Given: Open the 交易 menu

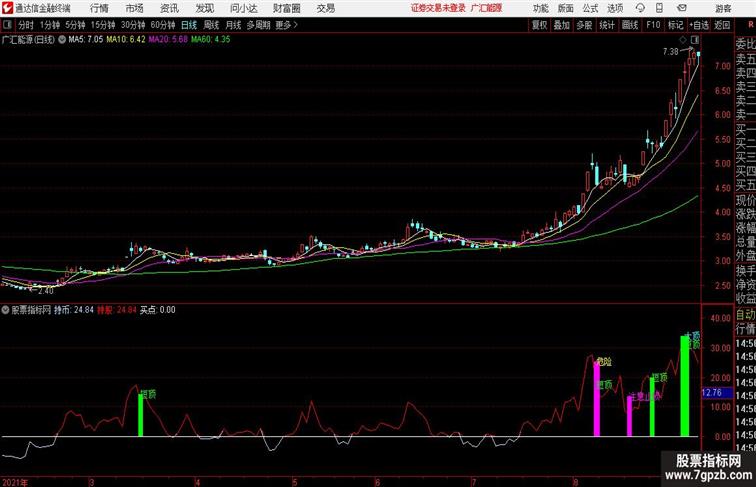Looking at the screenshot, I should pos(325,8).
